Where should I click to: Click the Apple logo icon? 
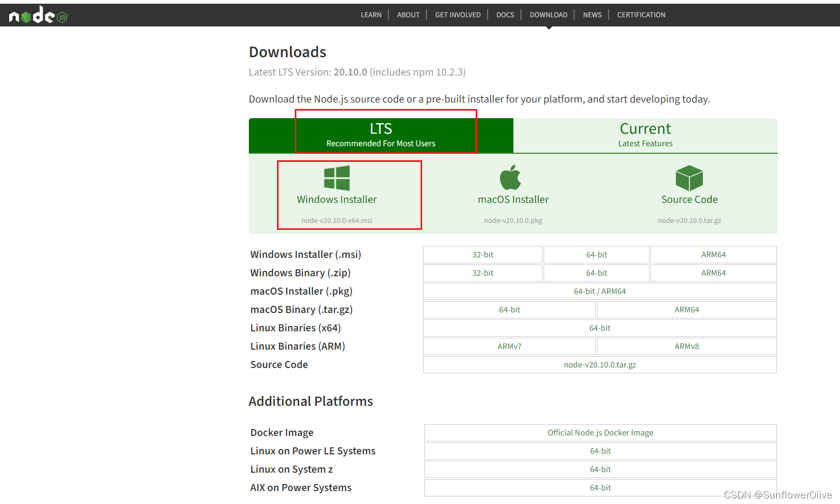[x=511, y=178]
